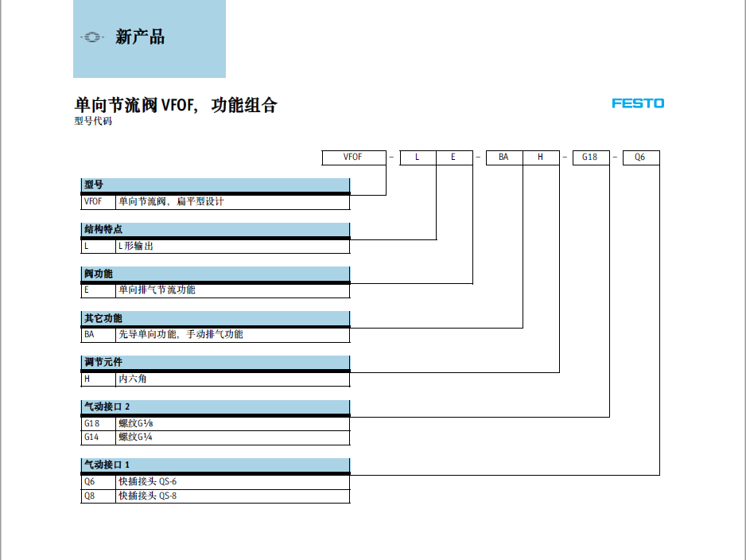Click the H code cell under 调节元件
The width and height of the screenshot is (746, 560).
pyautogui.click(x=99, y=379)
